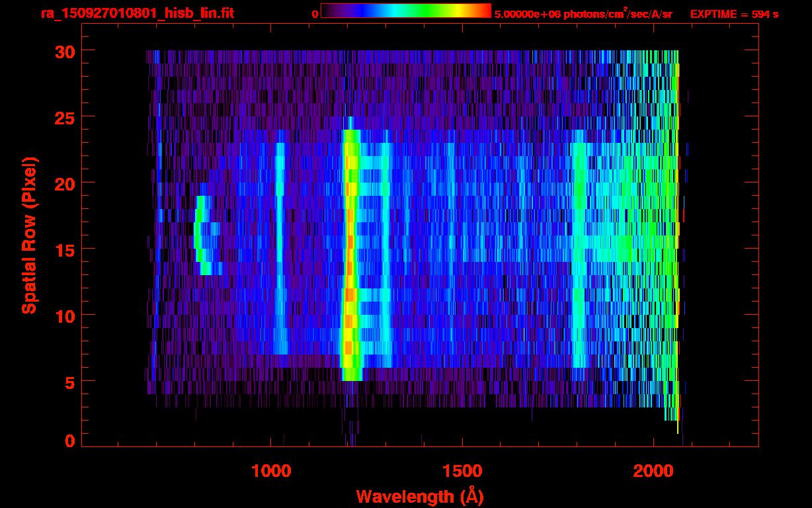Click the curved green feature near 800 Å
The image size is (812, 508).
point(204,235)
